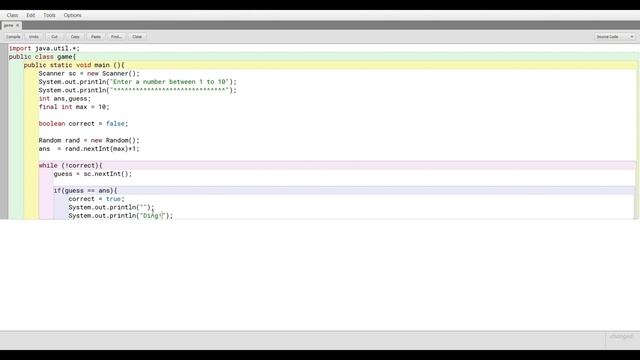Click the 'if(guess == ans){' line
The image size is (640, 360).
pyautogui.click(x=85, y=191)
